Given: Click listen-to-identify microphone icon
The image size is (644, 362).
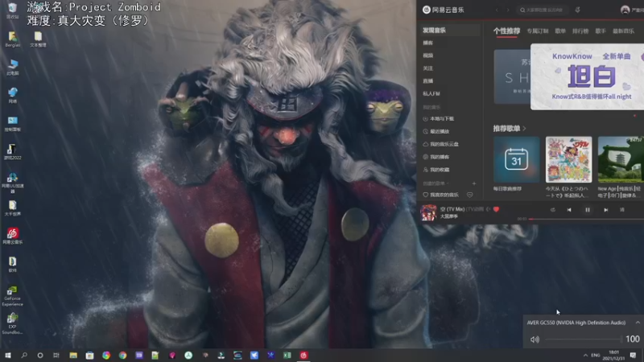Looking at the screenshot, I should [577, 10].
